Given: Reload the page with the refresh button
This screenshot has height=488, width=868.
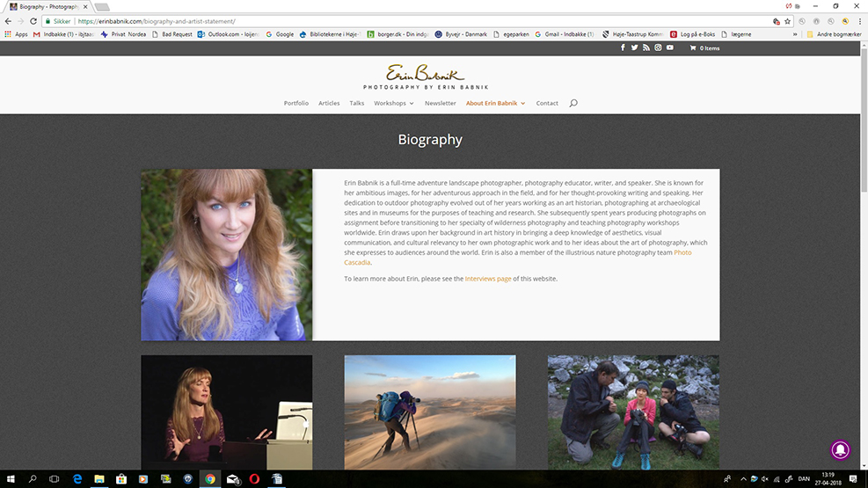Looking at the screenshot, I should pos(33,21).
